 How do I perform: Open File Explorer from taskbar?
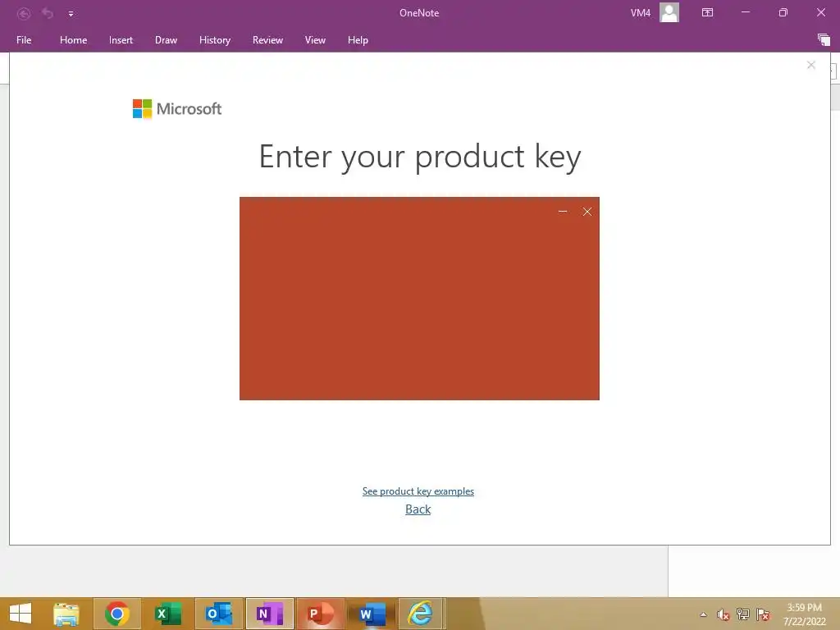pos(66,614)
